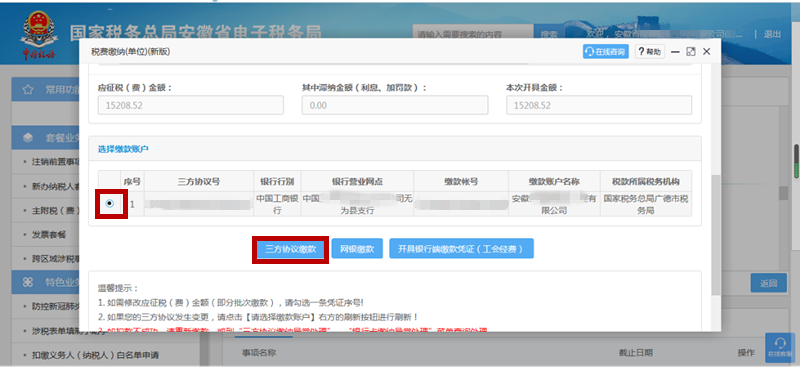
Task: Click the 选择缴款账户 section heading
Action: [123, 149]
